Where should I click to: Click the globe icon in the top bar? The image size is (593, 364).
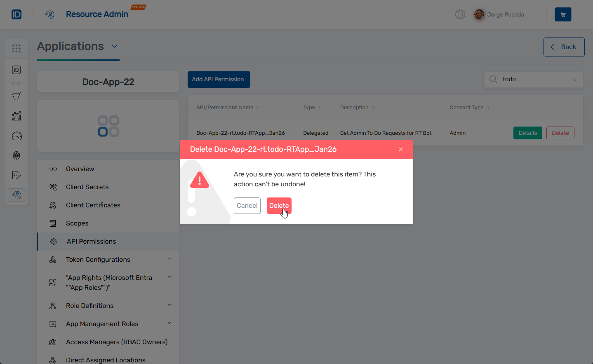pos(460,14)
